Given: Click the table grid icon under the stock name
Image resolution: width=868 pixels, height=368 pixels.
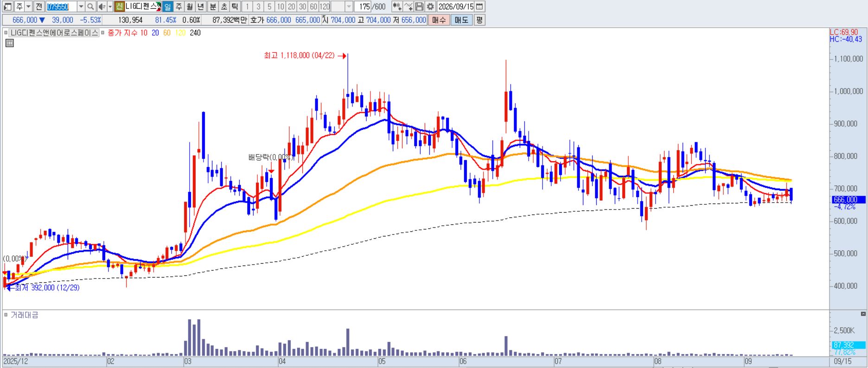Looking at the screenshot, I should point(9,43).
